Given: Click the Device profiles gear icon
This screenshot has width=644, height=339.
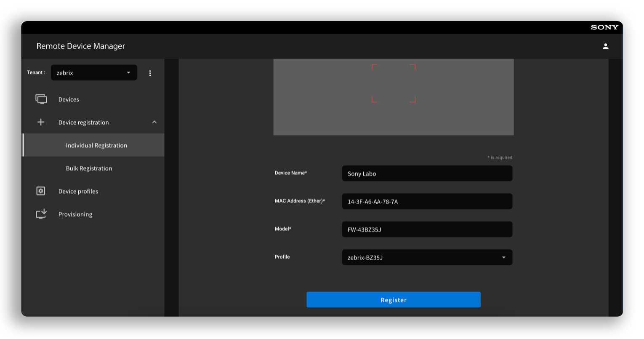Looking at the screenshot, I should [41, 191].
